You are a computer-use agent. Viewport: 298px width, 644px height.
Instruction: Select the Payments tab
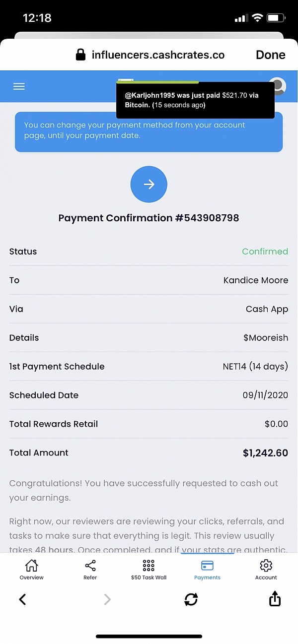point(207,570)
